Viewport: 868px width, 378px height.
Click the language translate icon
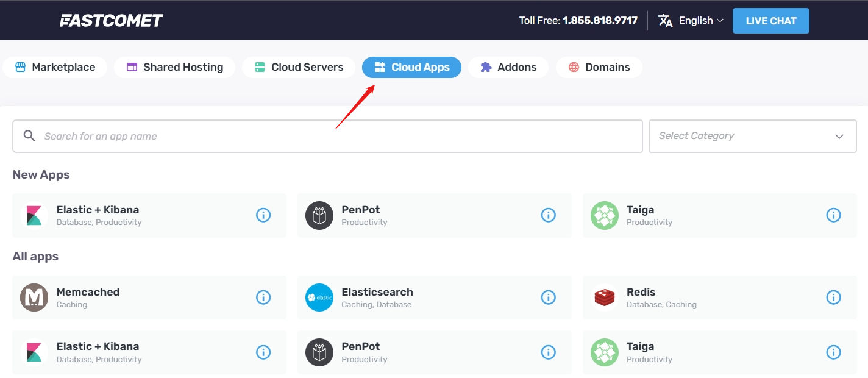pos(665,21)
